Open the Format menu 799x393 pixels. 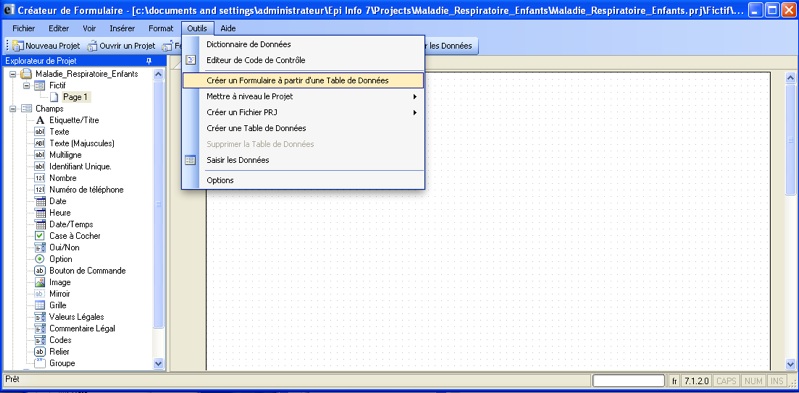(x=161, y=29)
